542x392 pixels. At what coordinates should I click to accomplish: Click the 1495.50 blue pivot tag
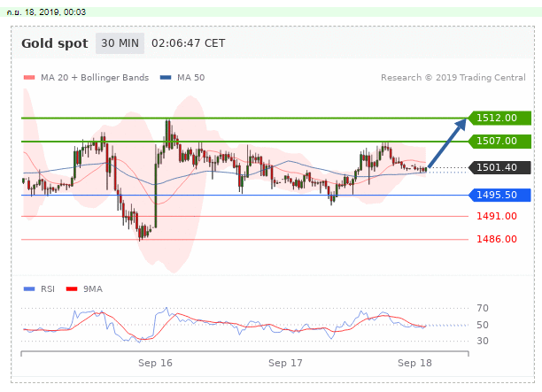(499, 196)
